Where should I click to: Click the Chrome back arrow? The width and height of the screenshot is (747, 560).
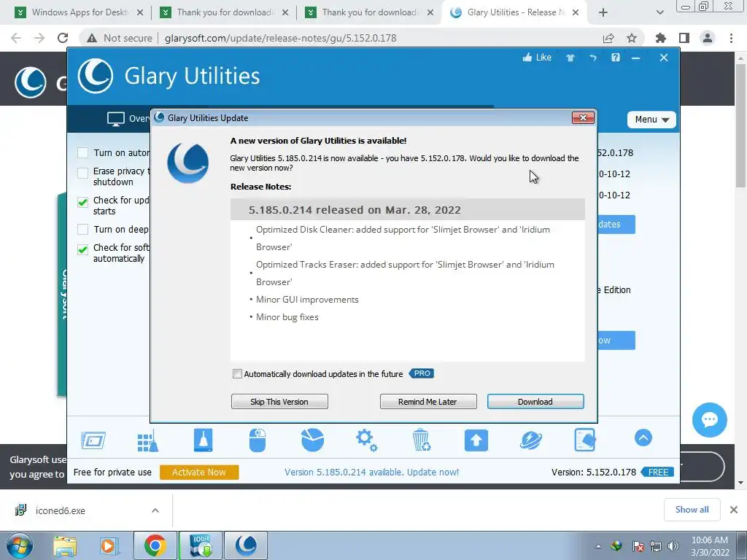coord(16,38)
